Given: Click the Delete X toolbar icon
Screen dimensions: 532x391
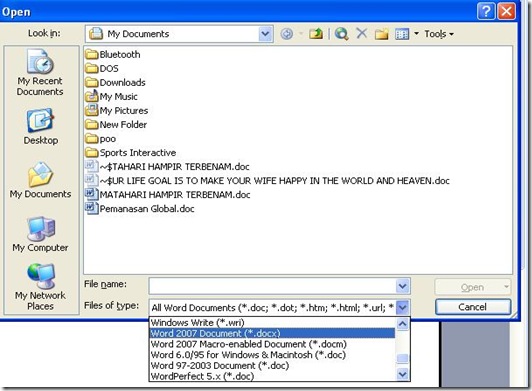Looking at the screenshot, I should point(362,33).
